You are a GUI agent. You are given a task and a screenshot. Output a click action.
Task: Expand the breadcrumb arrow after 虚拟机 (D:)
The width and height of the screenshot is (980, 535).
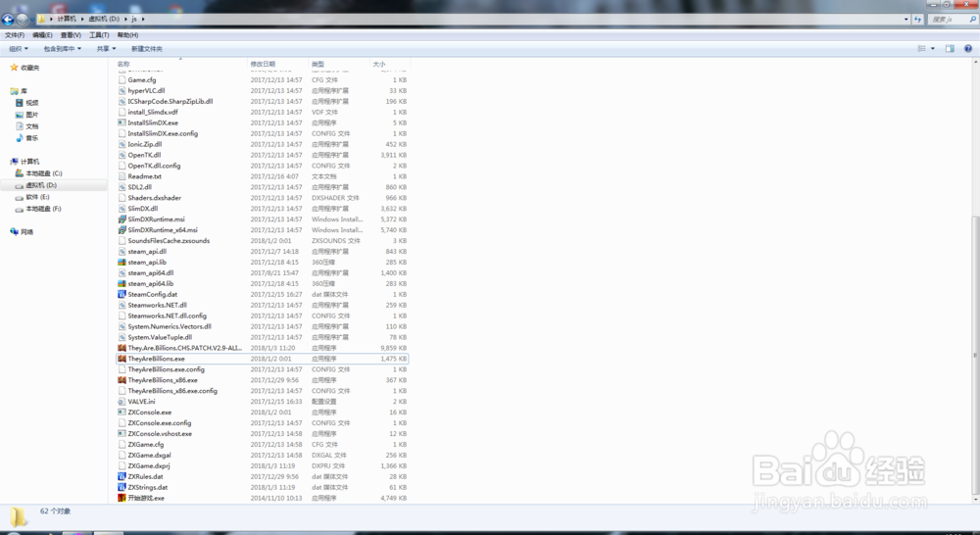tap(125, 20)
